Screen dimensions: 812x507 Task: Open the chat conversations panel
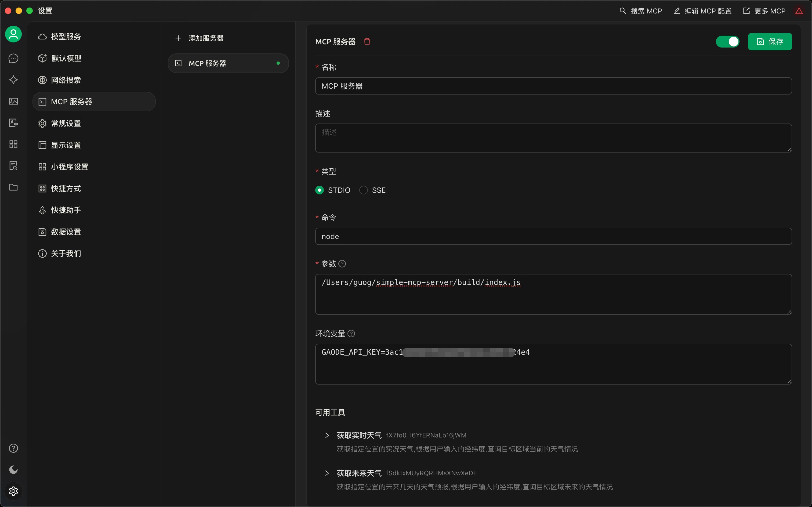13,58
